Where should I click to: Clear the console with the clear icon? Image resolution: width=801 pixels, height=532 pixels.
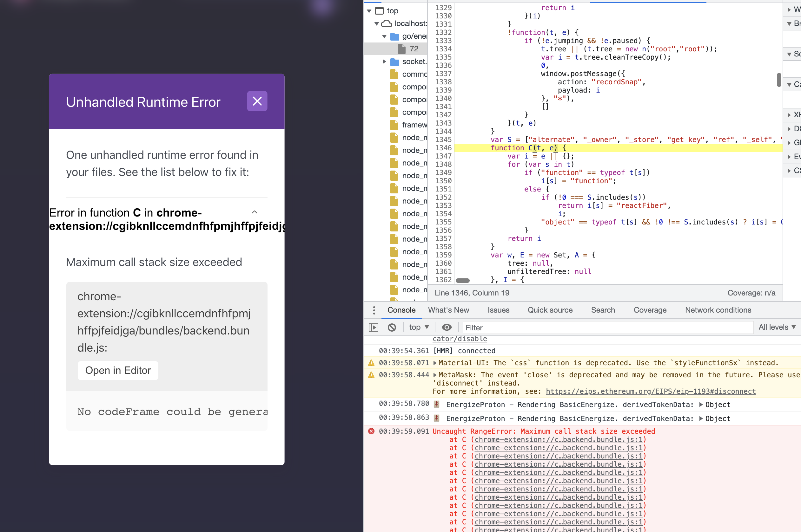pyautogui.click(x=392, y=327)
